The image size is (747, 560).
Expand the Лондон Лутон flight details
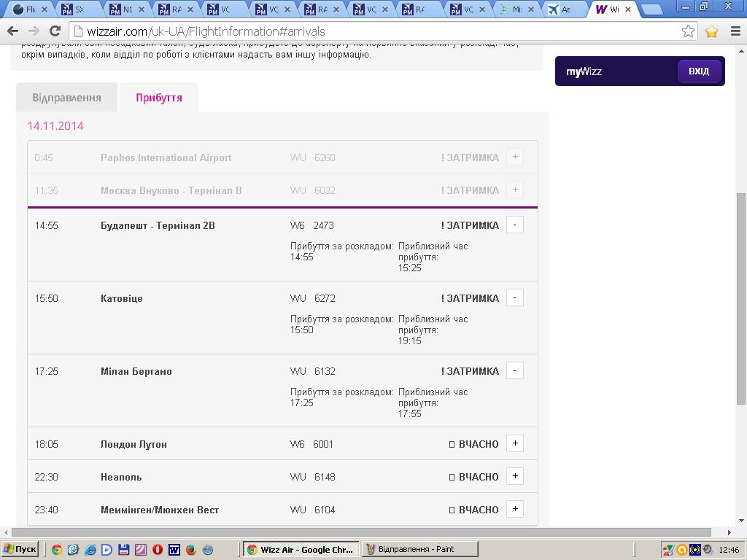coord(514,444)
